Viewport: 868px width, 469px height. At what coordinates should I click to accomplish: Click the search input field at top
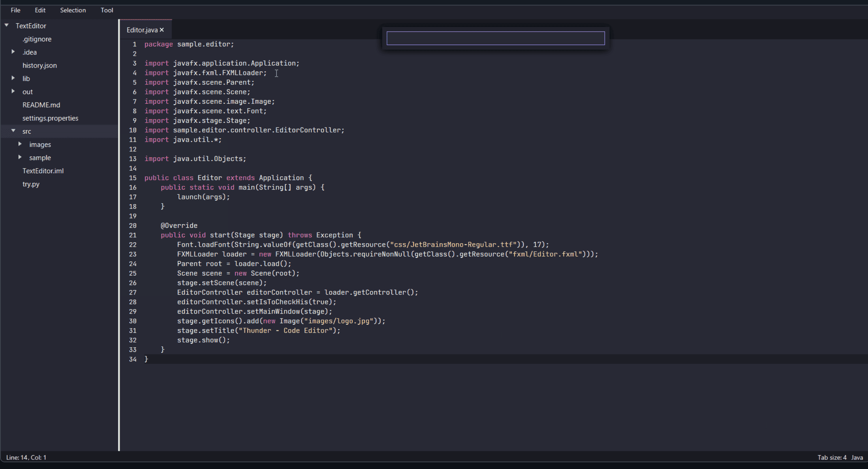(495, 38)
